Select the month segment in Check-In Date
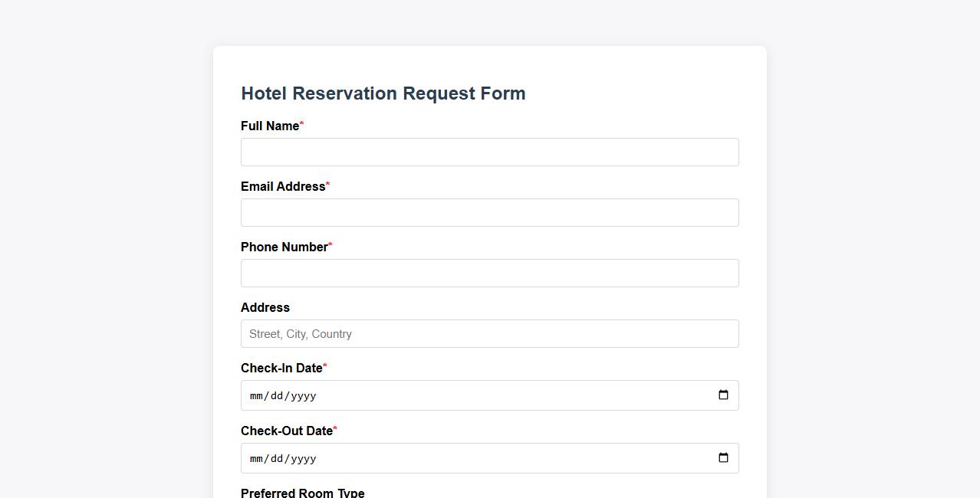This screenshot has width=980, height=498. click(x=258, y=395)
